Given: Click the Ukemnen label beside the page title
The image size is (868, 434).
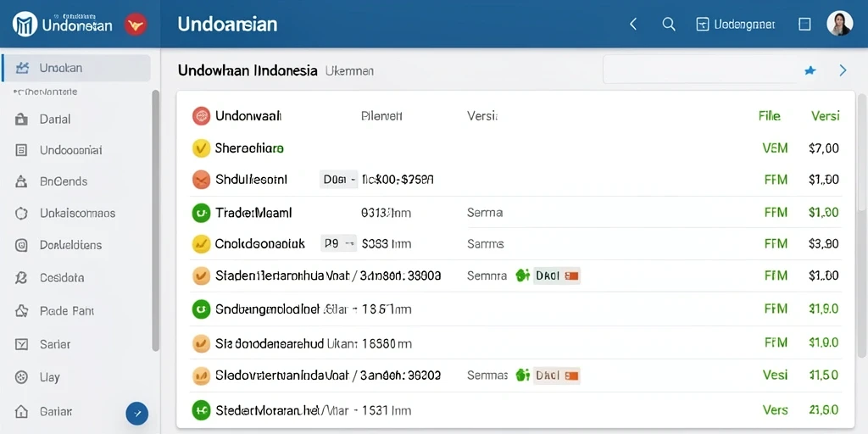Looking at the screenshot, I should click(x=349, y=71).
